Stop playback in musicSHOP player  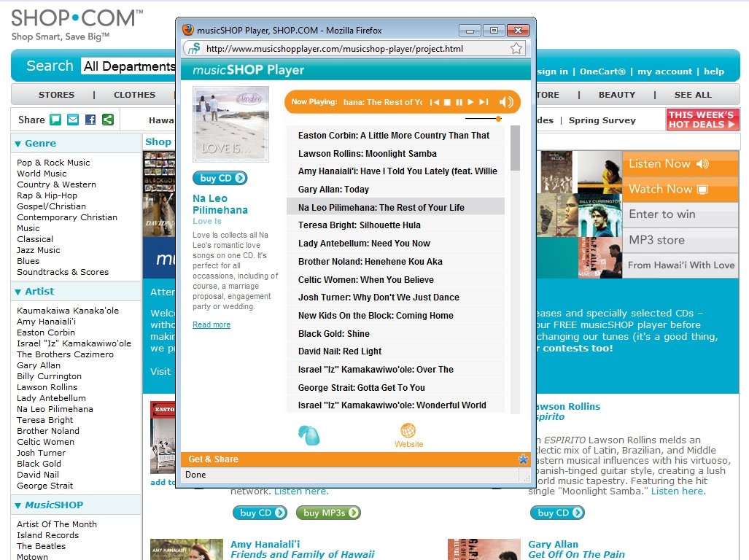pos(447,102)
